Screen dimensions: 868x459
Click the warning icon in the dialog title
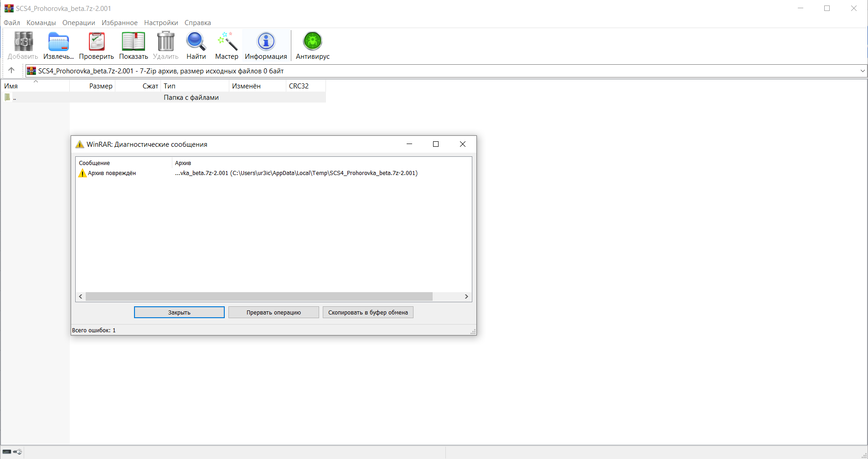(x=79, y=144)
